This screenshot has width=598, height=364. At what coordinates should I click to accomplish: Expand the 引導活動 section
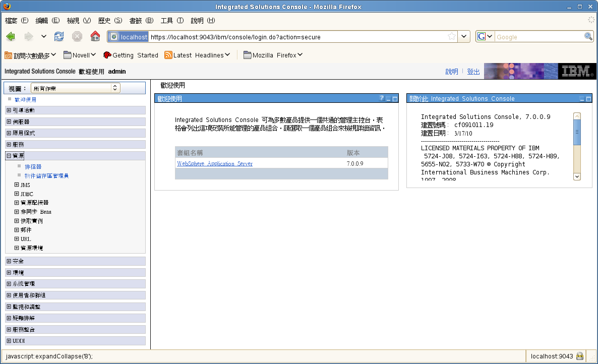click(9, 110)
